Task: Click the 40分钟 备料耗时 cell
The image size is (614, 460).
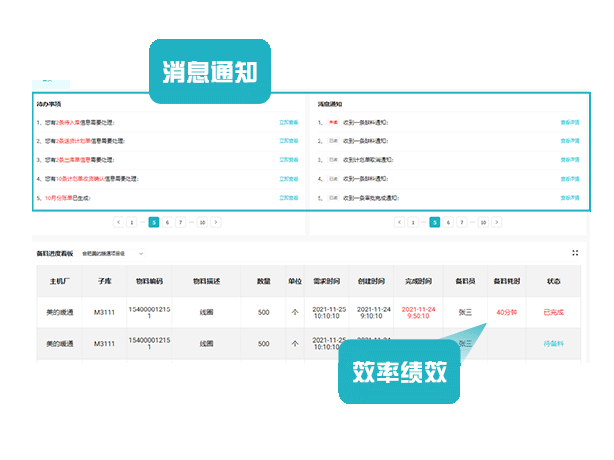Action: click(505, 312)
